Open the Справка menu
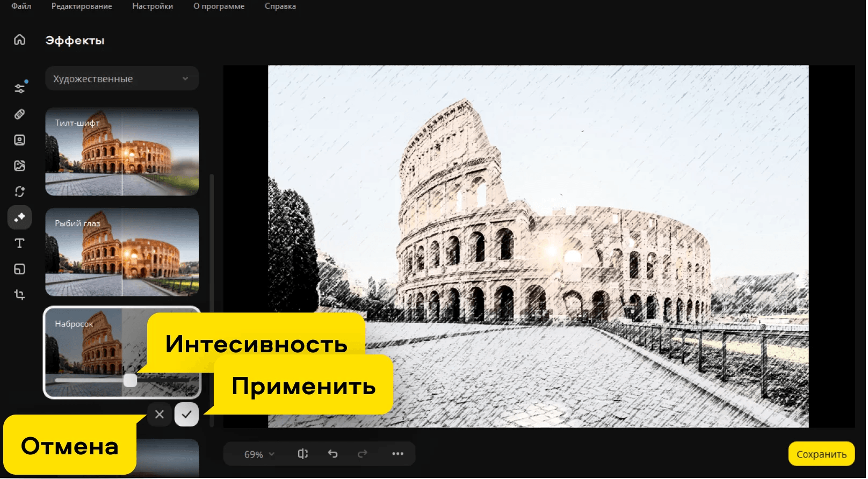This screenshot has height=479, width=868. (x=280, y=6)
